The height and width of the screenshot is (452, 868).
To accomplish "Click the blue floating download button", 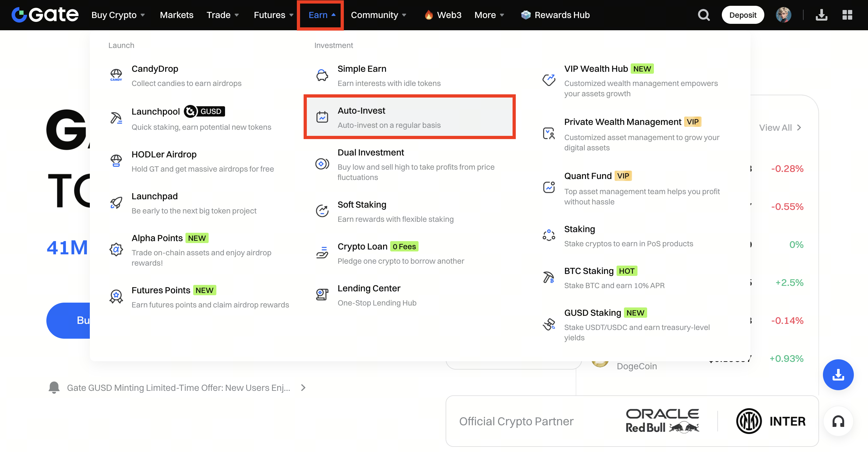I will tap(838, 374).
